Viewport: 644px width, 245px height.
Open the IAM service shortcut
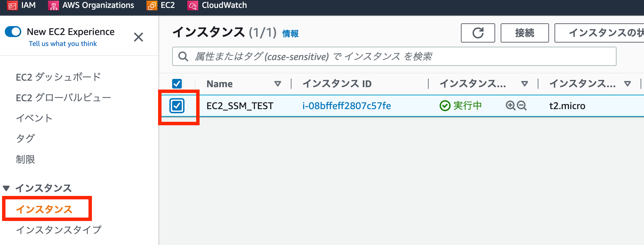[22, 5]
